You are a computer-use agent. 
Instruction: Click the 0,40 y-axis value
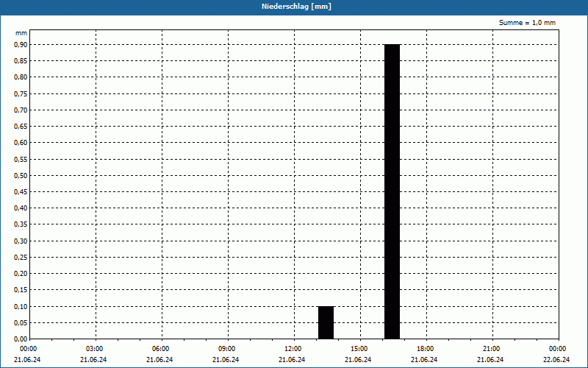pos(21,208)
